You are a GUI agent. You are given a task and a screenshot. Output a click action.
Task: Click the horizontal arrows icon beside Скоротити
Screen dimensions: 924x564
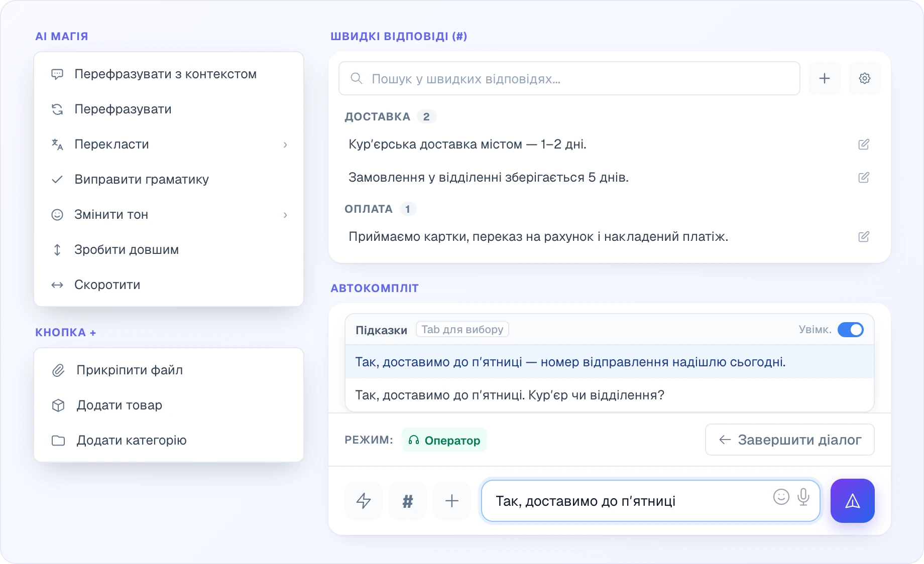click(x=57, y=285)
